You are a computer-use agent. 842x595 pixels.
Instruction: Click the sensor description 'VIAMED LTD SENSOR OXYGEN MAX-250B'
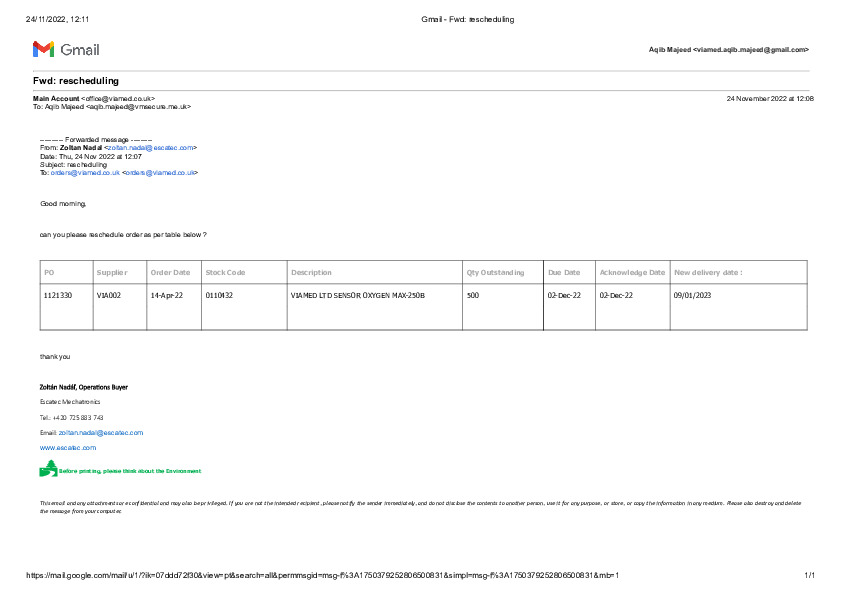coord(357,296)
